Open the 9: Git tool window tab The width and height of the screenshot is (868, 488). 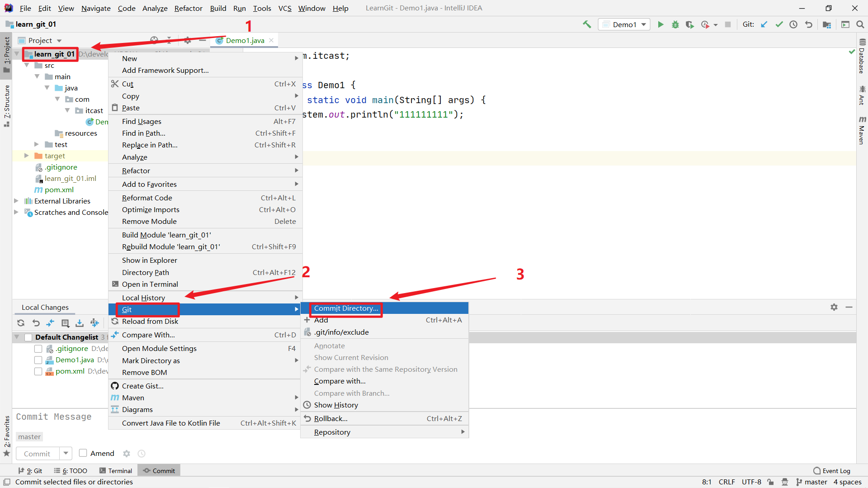30,471
